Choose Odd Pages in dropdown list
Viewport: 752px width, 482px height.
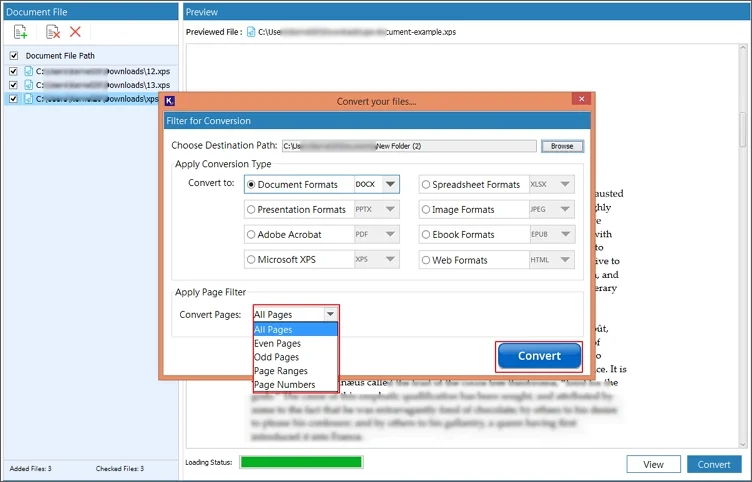[x=295, y=357]
